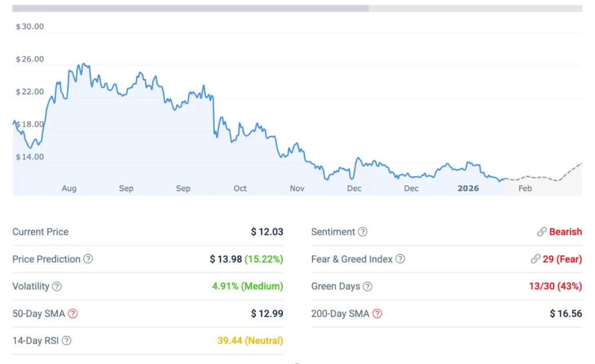Click the Aug label on the chart axis

(69, 188)
